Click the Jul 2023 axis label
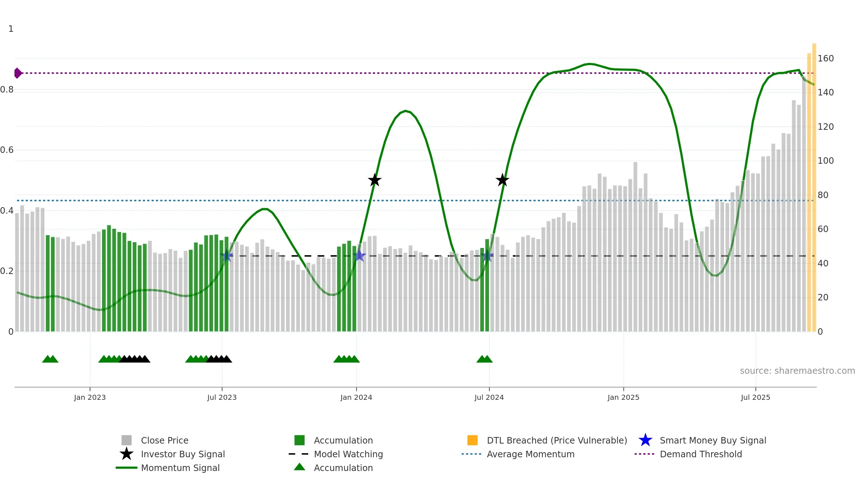 click(x=222, y=398)
